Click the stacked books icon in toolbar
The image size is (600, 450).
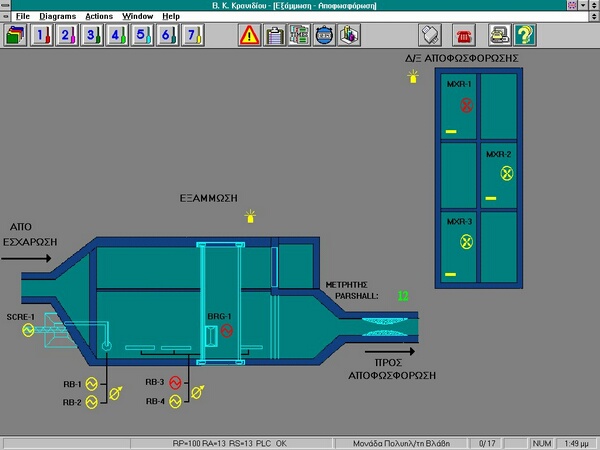point(15,36)
